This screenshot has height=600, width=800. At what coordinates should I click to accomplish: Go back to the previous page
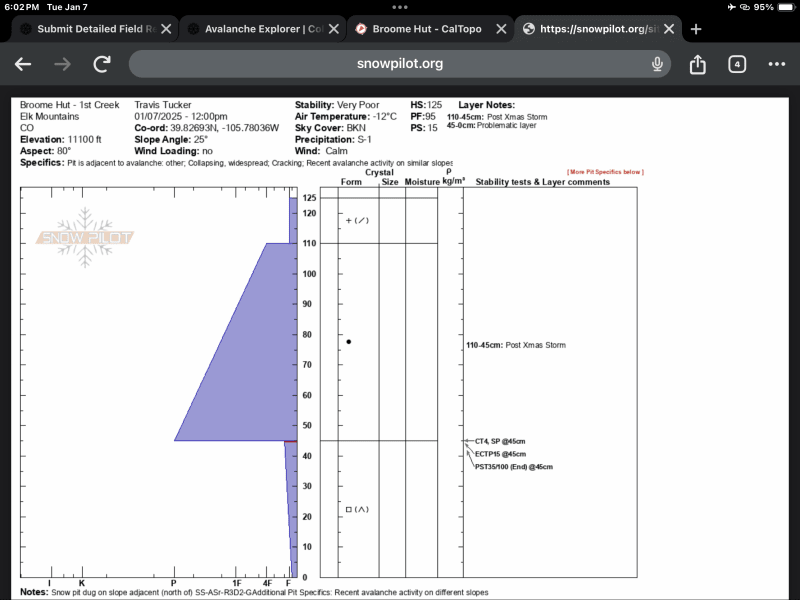click(x=23, y=64)
